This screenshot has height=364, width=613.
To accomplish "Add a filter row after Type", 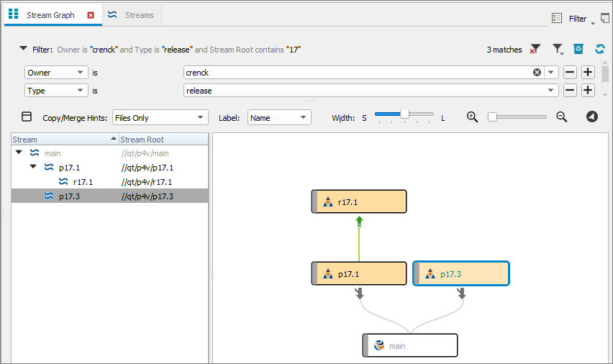I will (x=588, y=90).
